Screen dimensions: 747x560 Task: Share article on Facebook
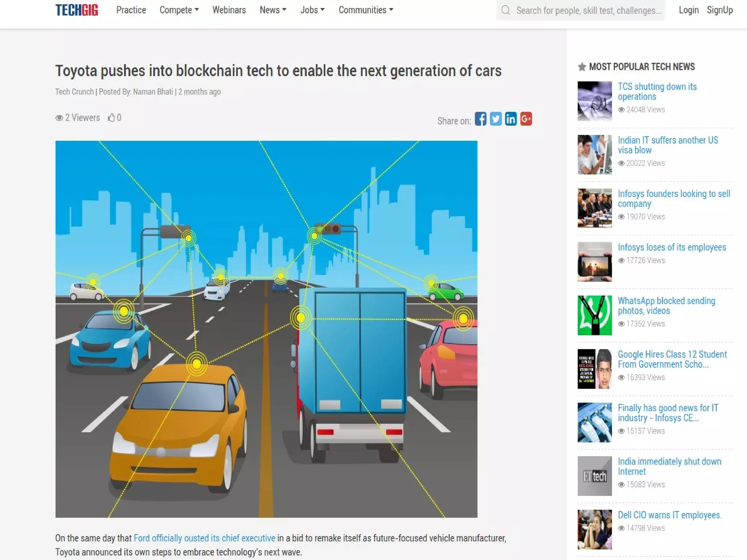480,119
